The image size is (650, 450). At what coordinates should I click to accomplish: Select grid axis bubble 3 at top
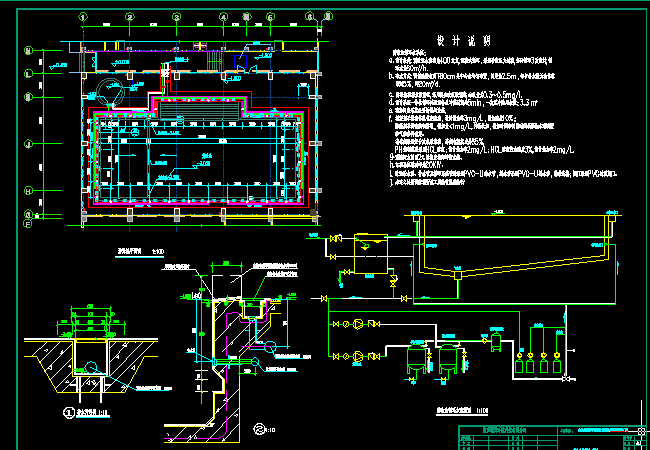point(176,18)
